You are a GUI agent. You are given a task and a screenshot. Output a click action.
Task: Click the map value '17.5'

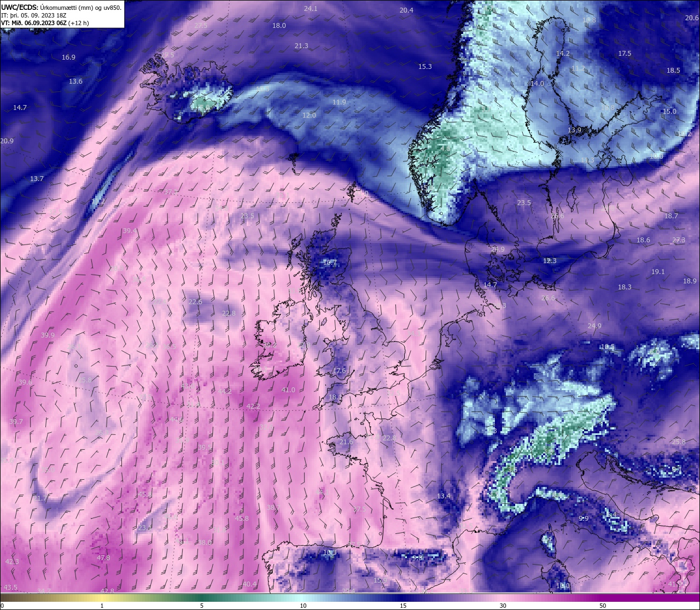pos(625,54)
